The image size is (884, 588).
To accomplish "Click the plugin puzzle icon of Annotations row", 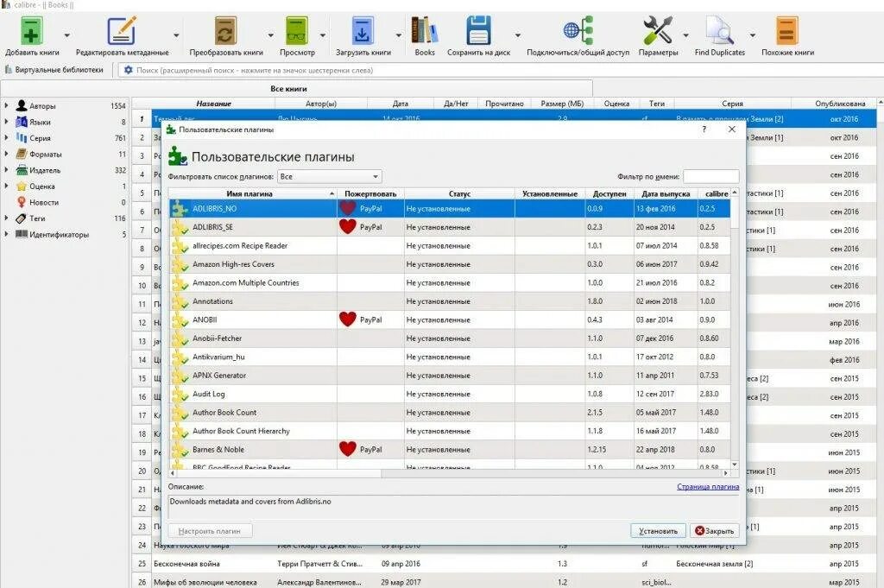I will click(x=180, y=301).
